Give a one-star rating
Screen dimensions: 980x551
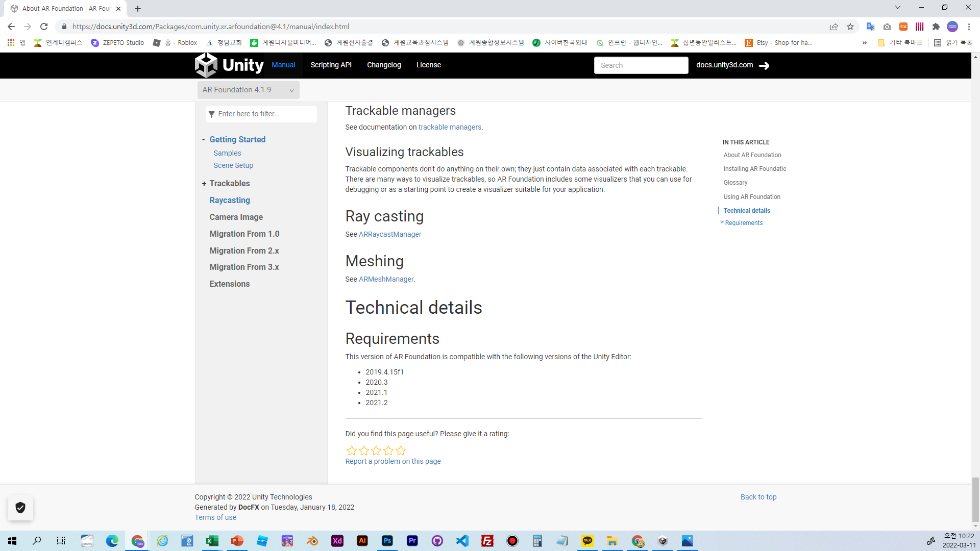352,450
